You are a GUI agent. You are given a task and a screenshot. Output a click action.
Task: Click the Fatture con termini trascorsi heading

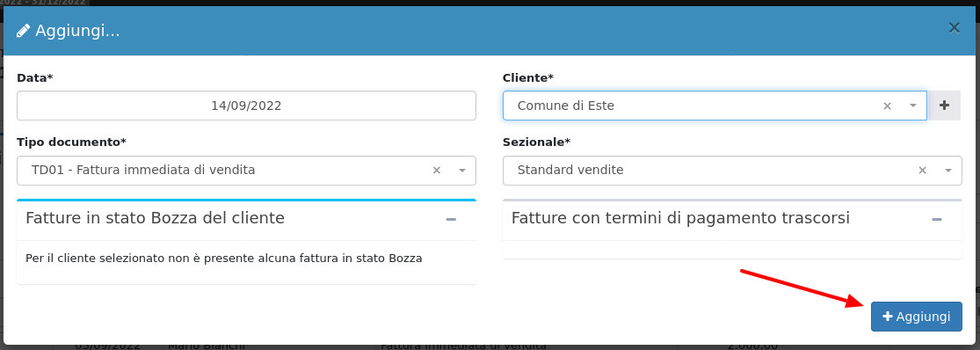(x=680, y=218)
